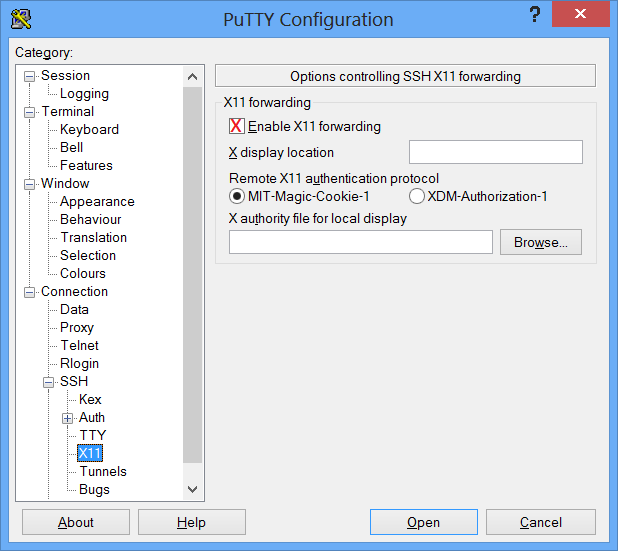The height and width of the screenshot is (551, 618).
Task: Click the X authority file input field
Action: point(361,242)
